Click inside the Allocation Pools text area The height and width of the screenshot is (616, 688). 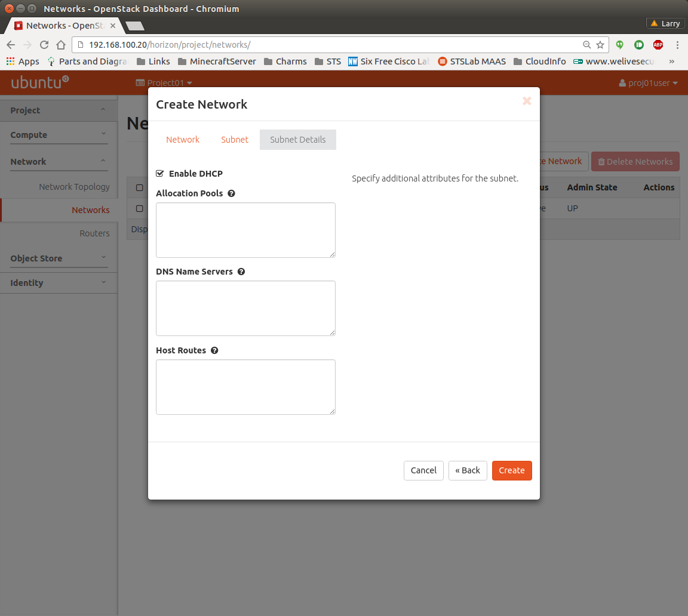pos(245,230)
